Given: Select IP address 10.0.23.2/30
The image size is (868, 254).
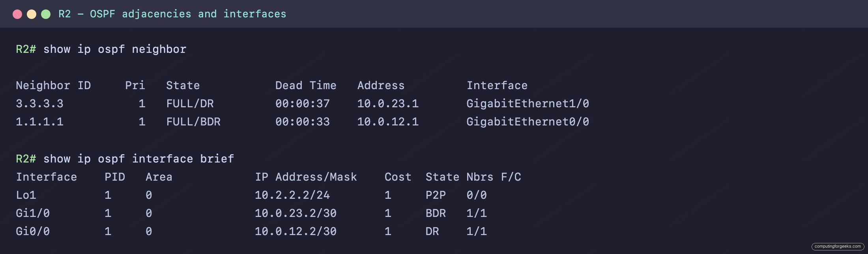Looking at the screenshot, I should coord(296,213).
